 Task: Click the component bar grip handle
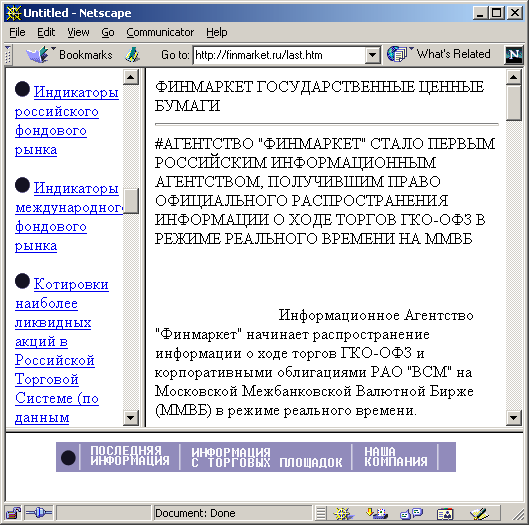point(321,514)
